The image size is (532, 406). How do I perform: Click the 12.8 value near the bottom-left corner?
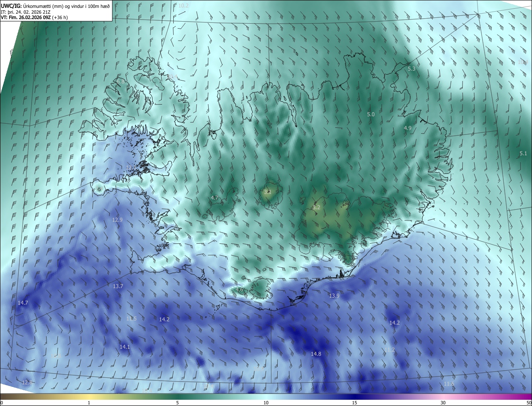[27, 382]
